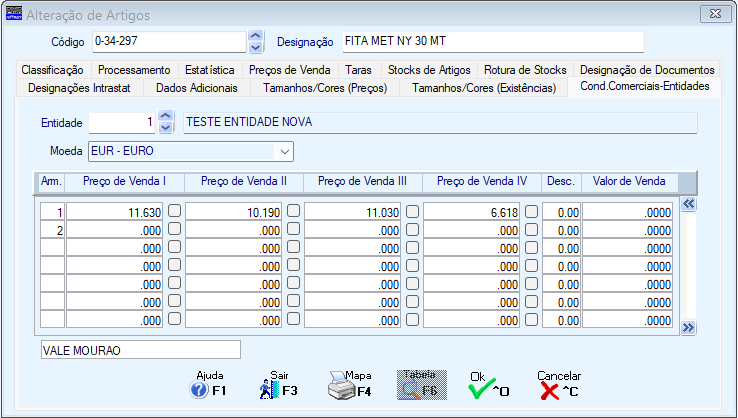
Task: Go to the Stocks de Artigos tab
Action: click(429, 70)
